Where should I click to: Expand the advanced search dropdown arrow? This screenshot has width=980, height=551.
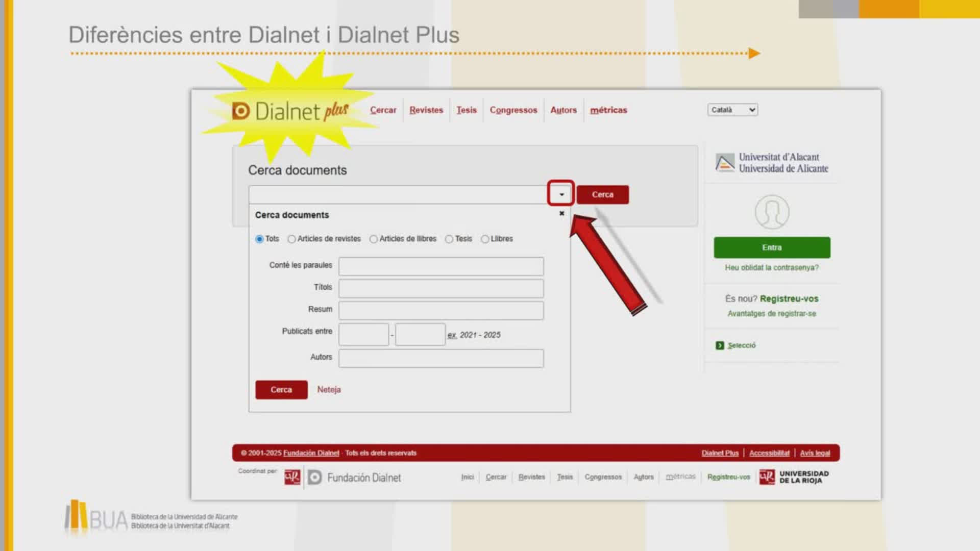pos(561,194)
